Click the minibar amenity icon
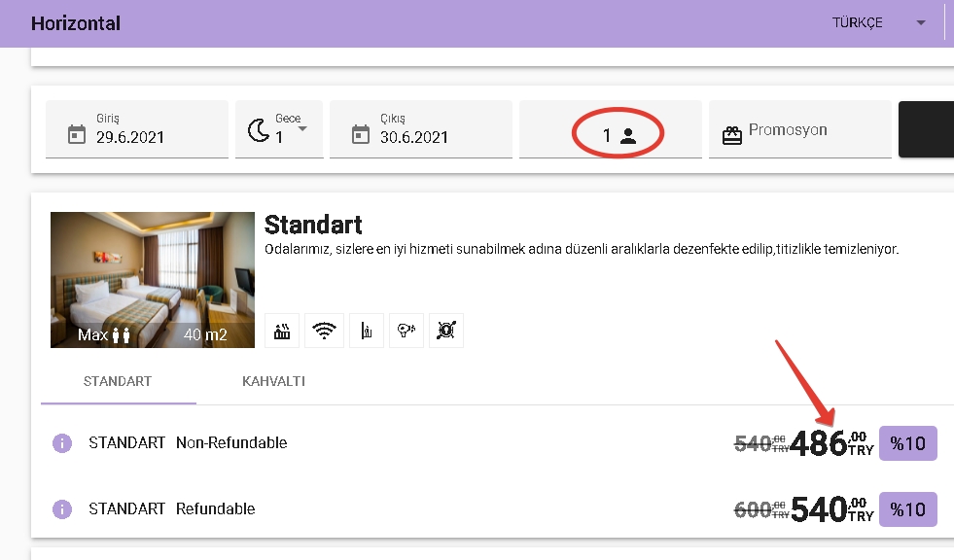The image size is (954, 560). (x=365, y=331)
